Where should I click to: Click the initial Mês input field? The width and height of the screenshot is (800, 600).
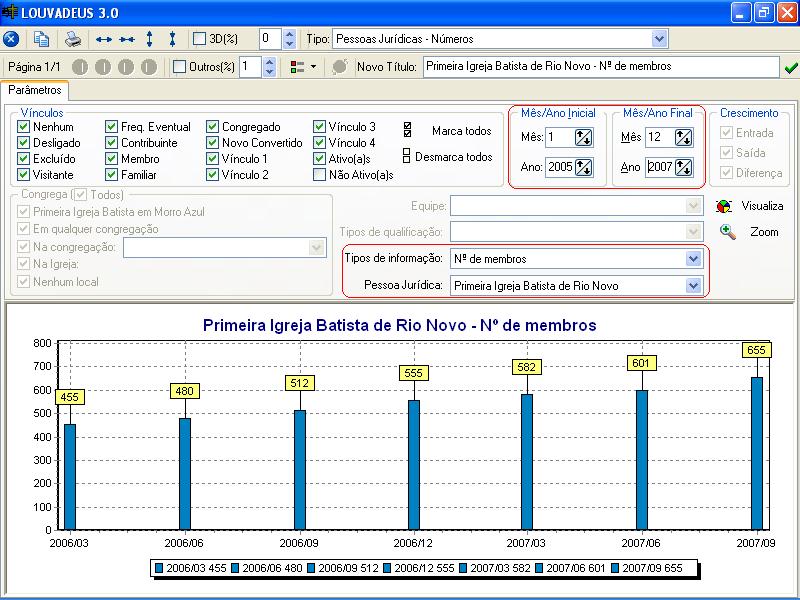coord(560,137)
